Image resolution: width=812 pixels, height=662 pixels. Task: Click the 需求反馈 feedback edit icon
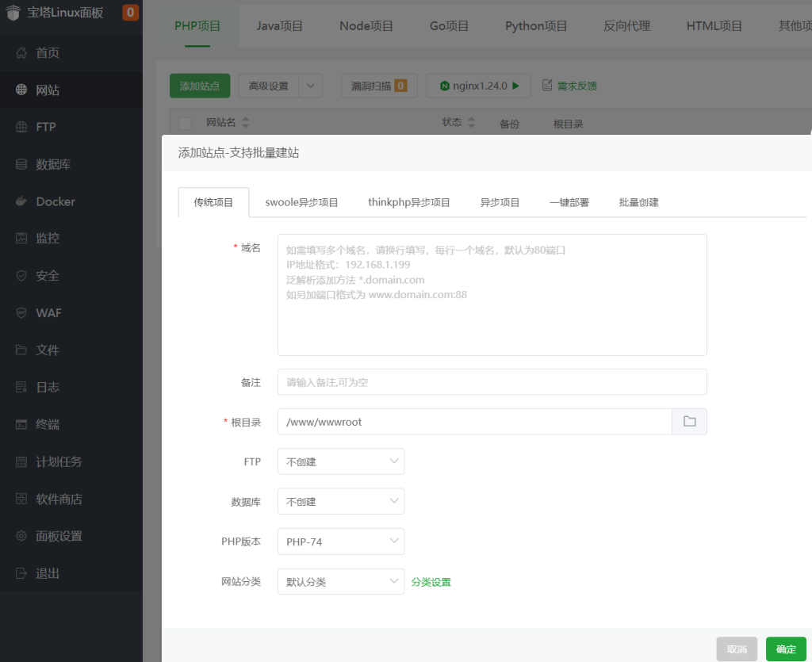[x=547, y=86]
